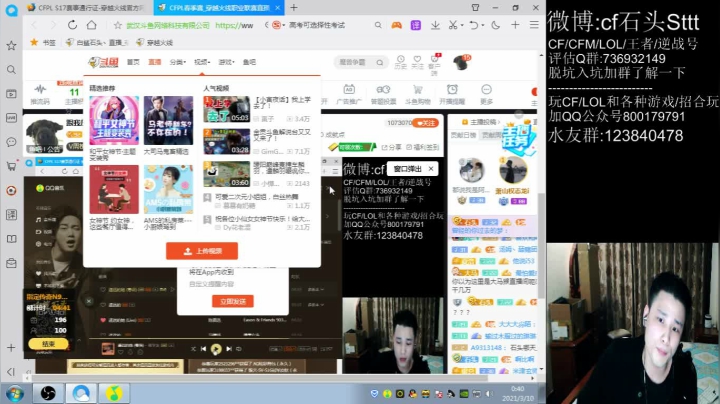Open the 斗鱼购物 cart tool
The height and width of the screenshot is (404, 720).
coord(418,94)
